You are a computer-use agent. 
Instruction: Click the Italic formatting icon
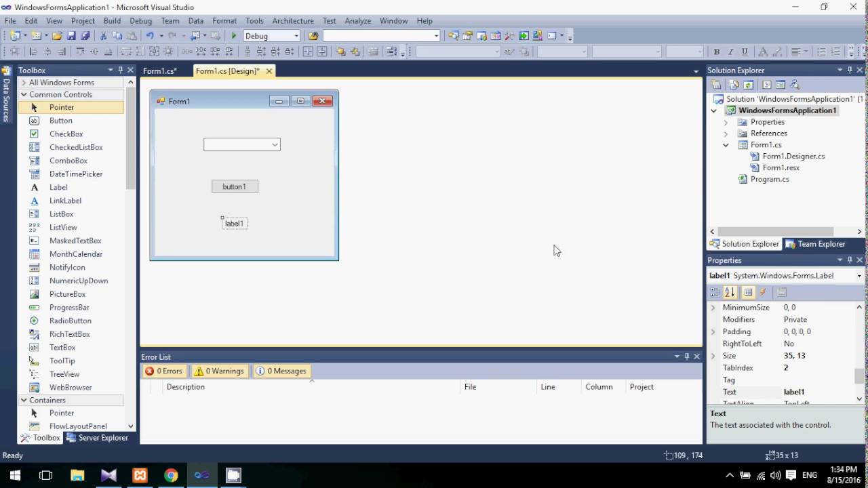click(730, 52)
